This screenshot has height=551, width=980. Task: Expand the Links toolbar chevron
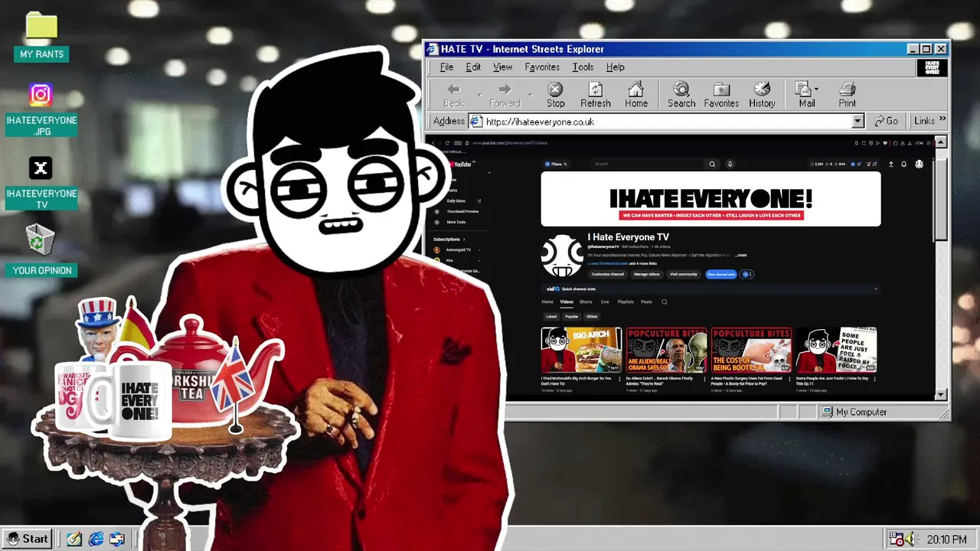[942, 119]
